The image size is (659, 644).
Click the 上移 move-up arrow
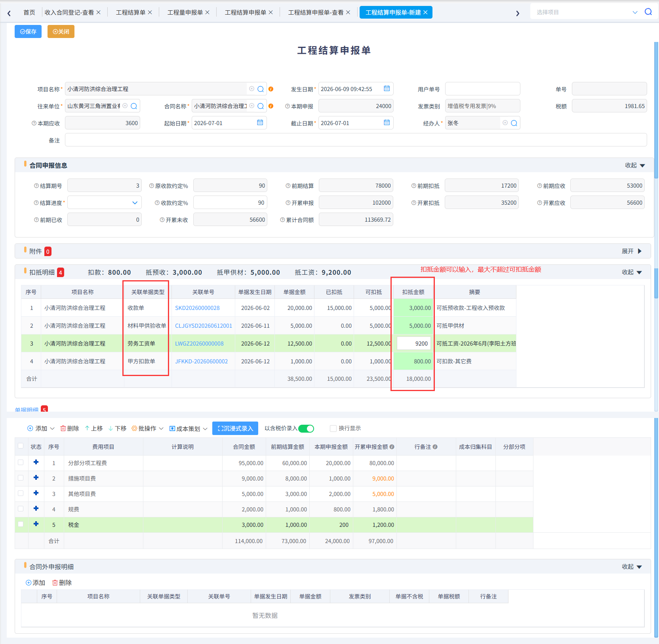(x=93, y=428)
